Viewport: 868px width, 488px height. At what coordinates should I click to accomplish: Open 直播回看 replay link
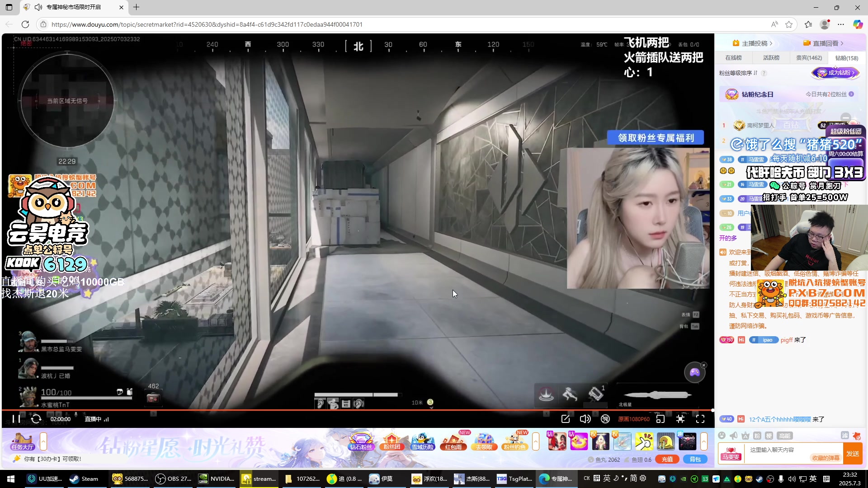[x=823, y=43]
